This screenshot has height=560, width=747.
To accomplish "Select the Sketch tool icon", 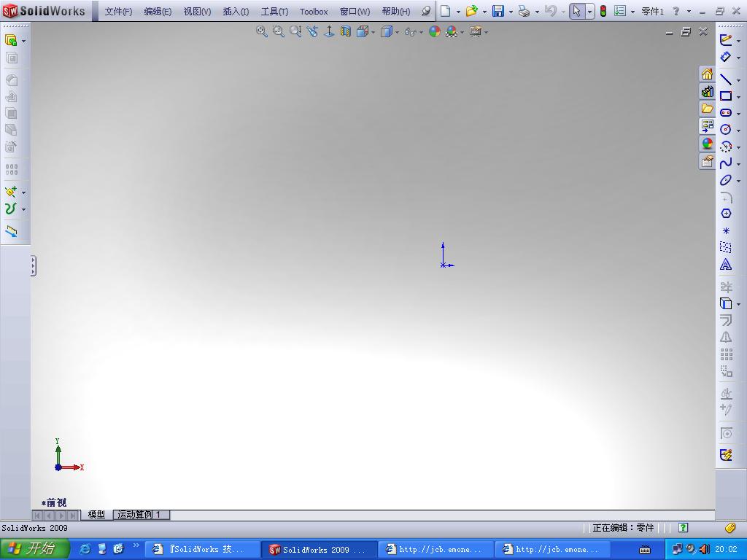I will point(726,40).
